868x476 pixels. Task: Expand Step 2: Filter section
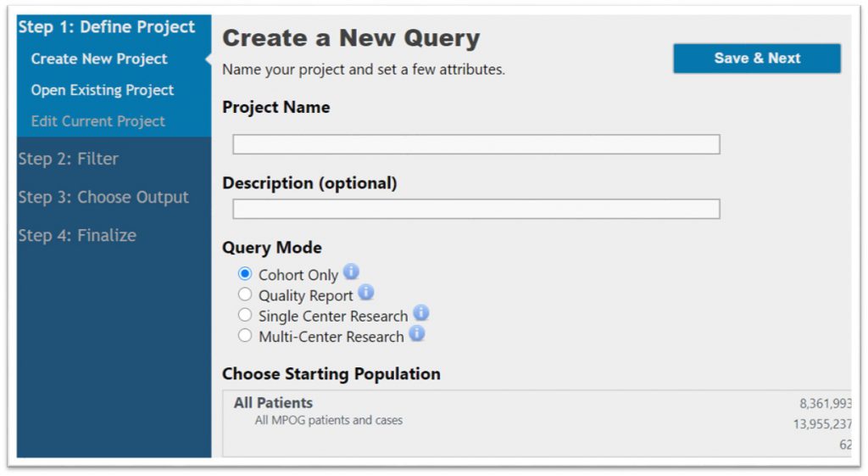coord(68,159)
